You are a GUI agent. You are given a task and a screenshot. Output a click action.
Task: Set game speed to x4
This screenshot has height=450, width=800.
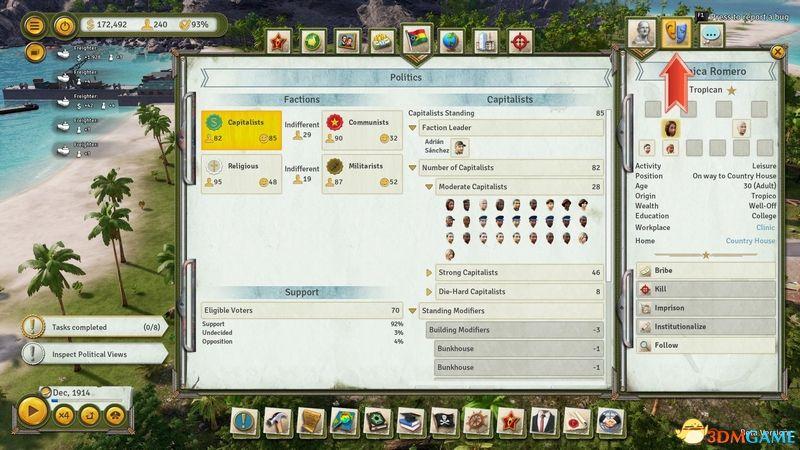click(x=63, y=415)
